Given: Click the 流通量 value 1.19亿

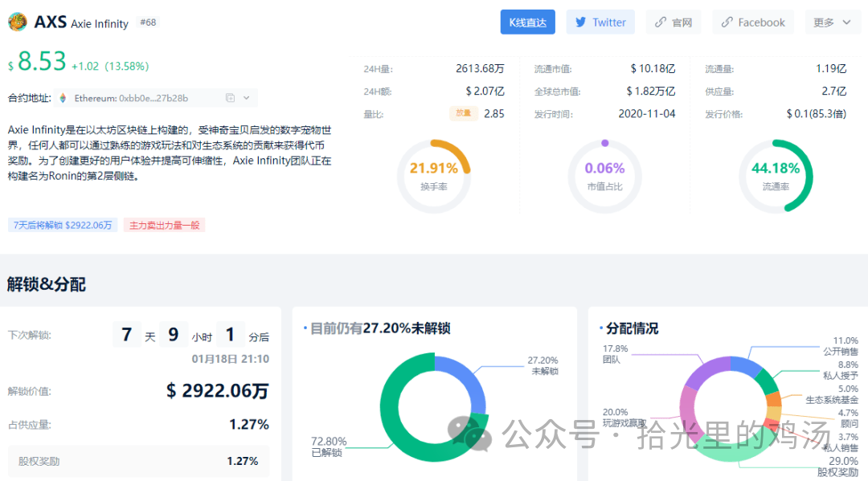Looking at the screenshot, I should pyautogui.click(x=831, y=68).
